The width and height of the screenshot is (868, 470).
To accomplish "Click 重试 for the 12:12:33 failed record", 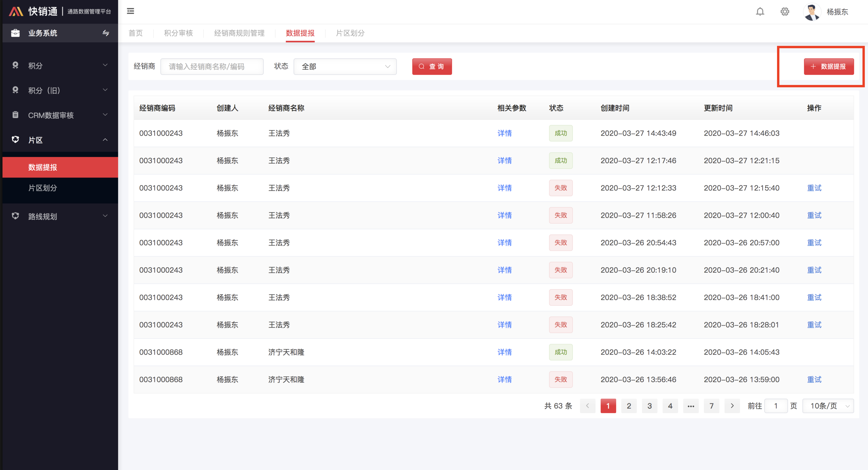I will click(x=814, y=188).
